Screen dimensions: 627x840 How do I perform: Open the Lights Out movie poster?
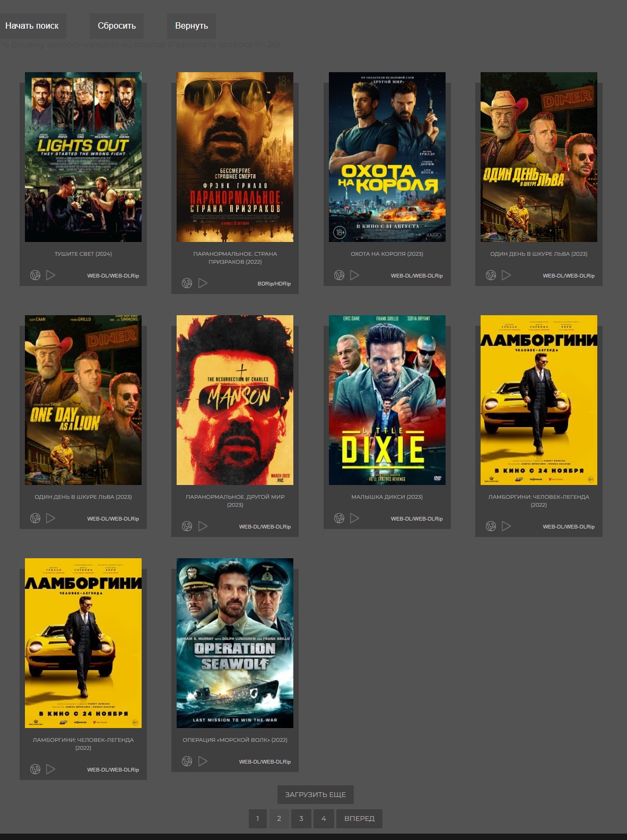tap(83, 157)
